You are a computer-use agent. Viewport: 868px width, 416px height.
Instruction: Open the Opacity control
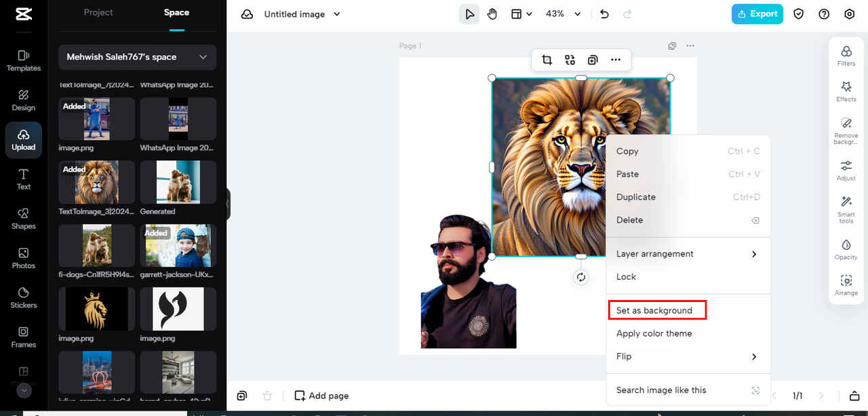846,250
